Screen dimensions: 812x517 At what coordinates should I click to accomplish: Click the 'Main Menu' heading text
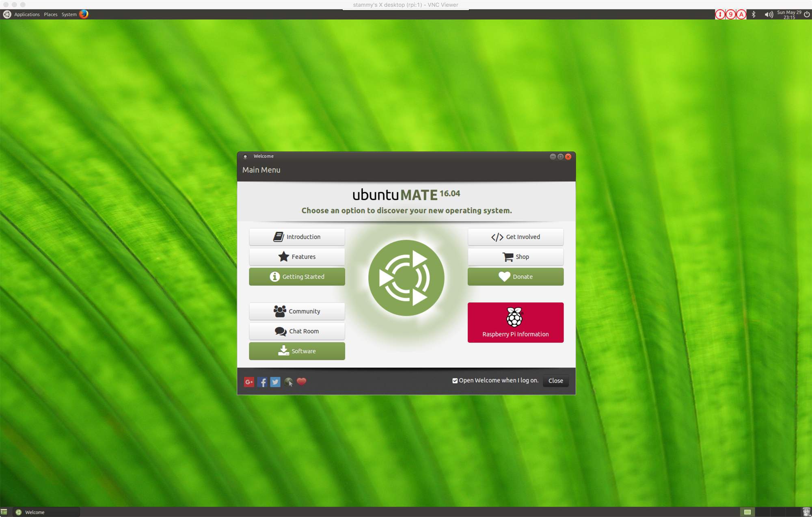pos(261,170)
